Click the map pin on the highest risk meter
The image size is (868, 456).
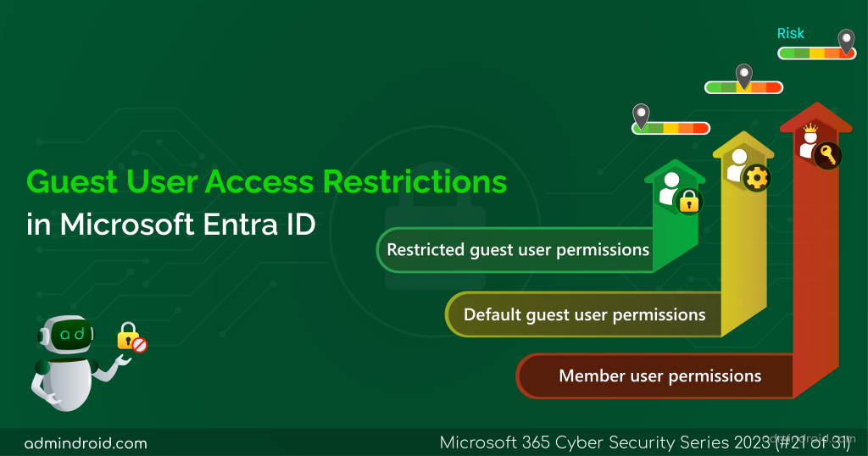(x=846, y=42)
